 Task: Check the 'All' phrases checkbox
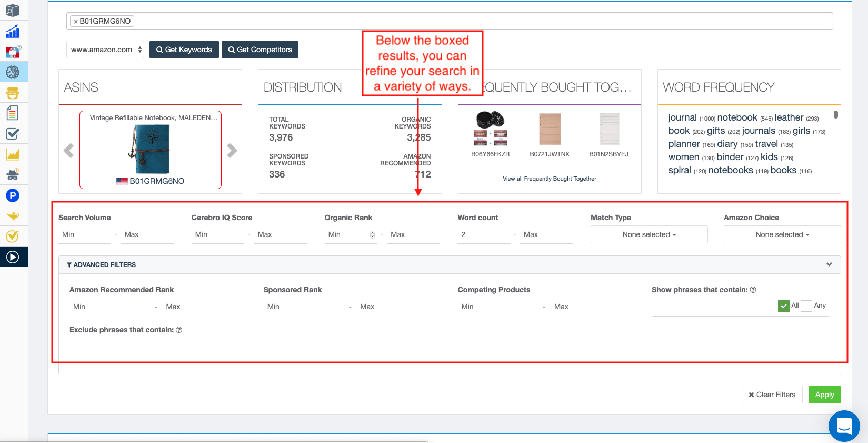pos(783,306)
